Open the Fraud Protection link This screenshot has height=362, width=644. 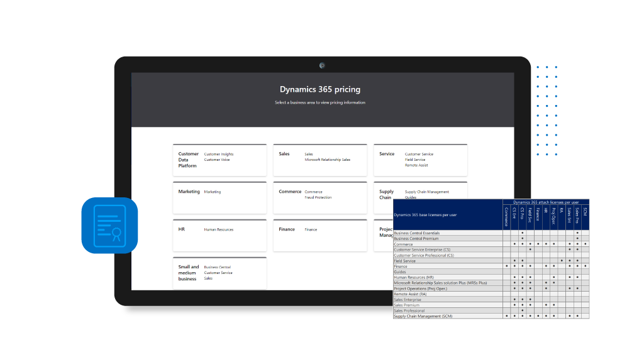coord(318,197)
